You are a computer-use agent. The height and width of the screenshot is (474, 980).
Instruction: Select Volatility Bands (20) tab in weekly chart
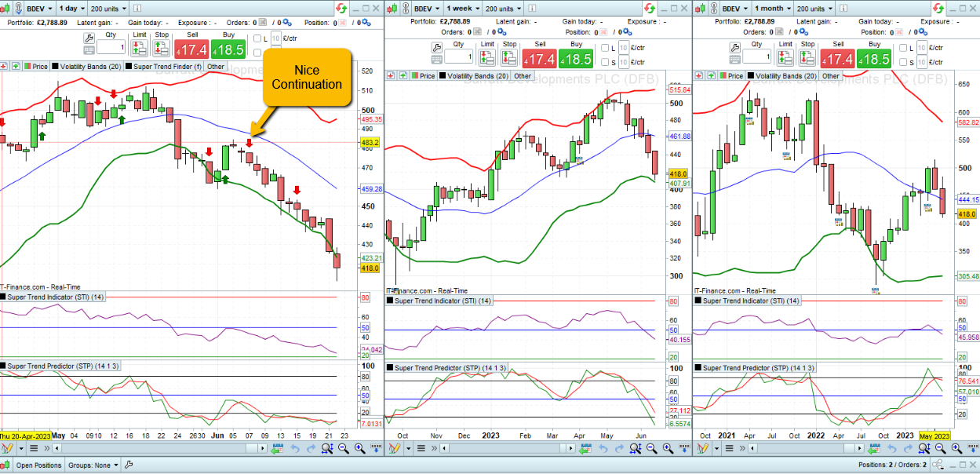click(474, 76)
